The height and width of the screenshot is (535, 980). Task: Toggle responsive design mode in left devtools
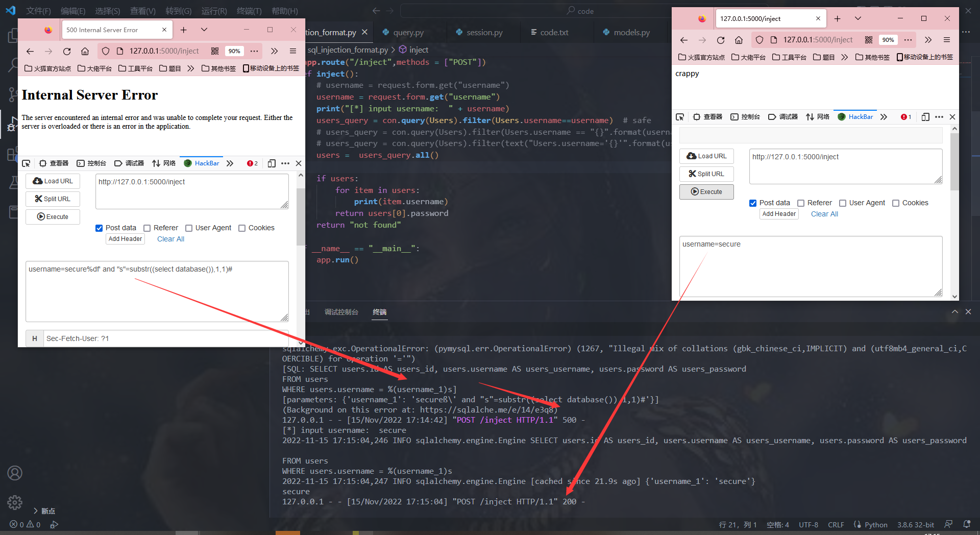[x=272, y=163]
